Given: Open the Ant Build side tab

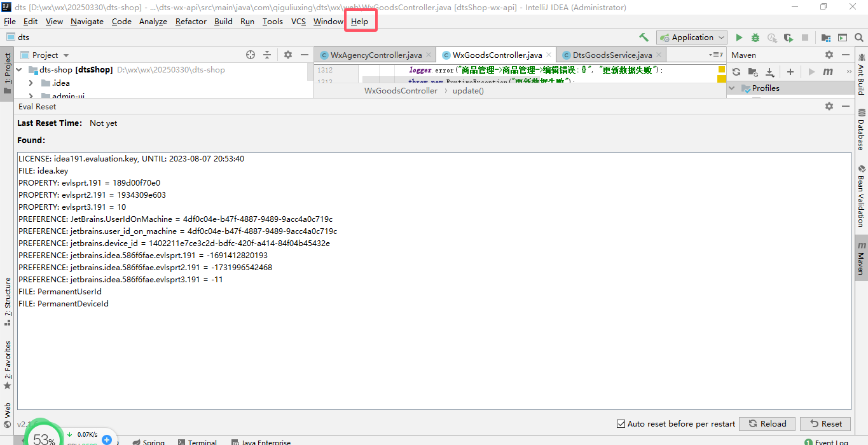Looking at the screenshot, I should click(x=861, y=76).
